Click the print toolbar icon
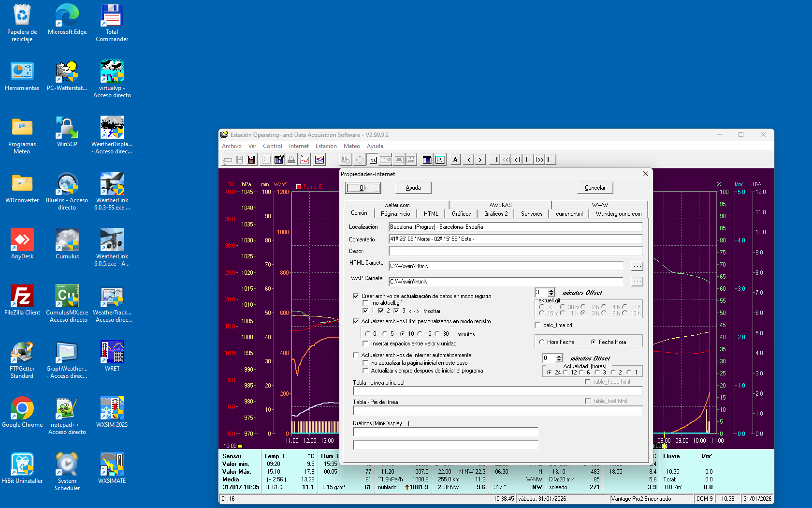812x508 pixels. coord(291,160)
